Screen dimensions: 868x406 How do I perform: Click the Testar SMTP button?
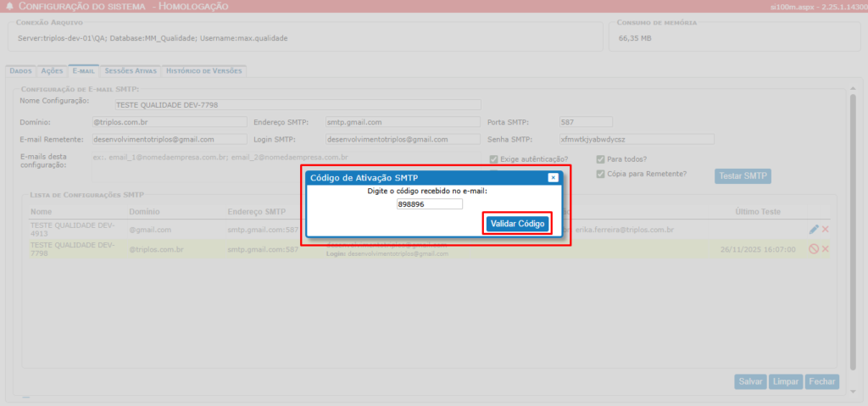pyautogui.click(x=743, y=176)
